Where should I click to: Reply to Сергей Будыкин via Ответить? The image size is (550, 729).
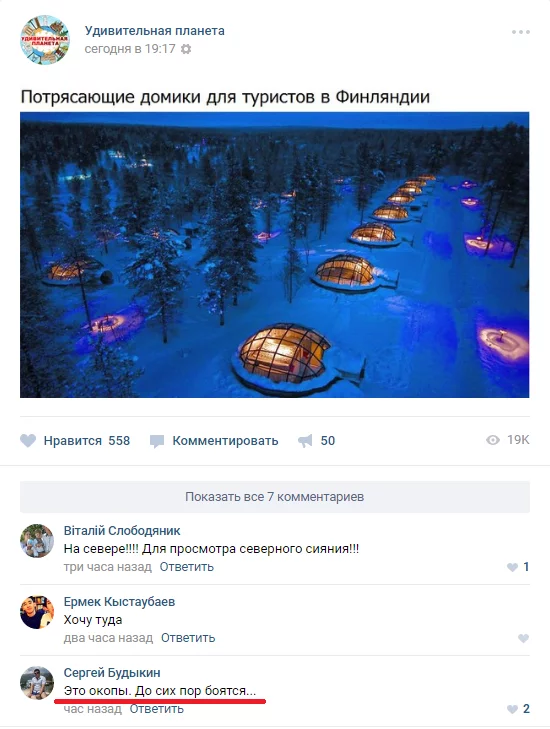coord(156,709)
